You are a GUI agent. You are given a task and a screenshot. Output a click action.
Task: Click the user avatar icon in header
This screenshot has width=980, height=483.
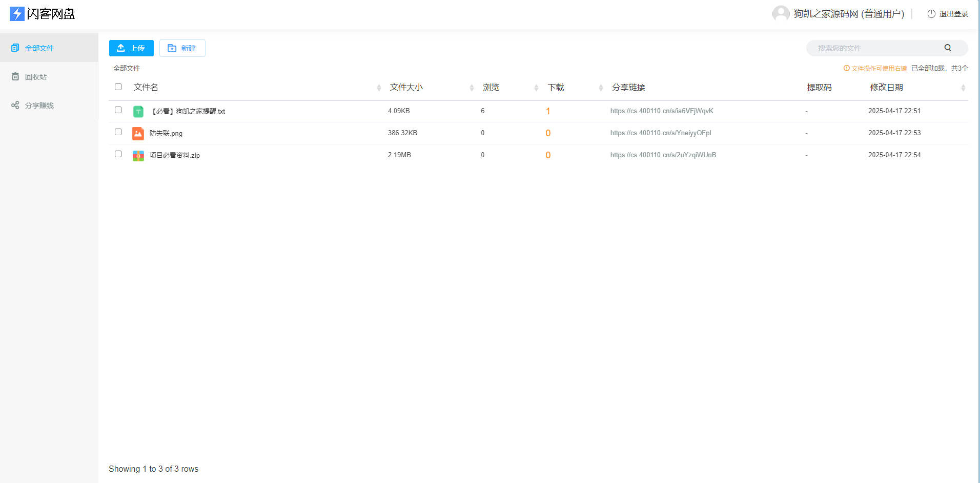coord(781,14)
